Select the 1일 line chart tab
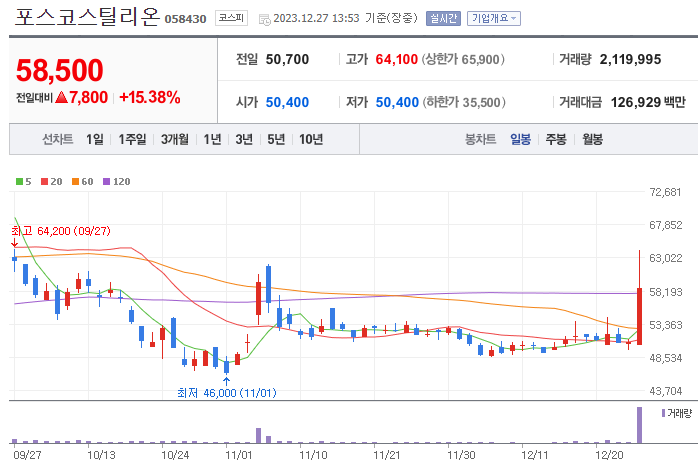The image size is (698, 474). click(x=94, y=139)
